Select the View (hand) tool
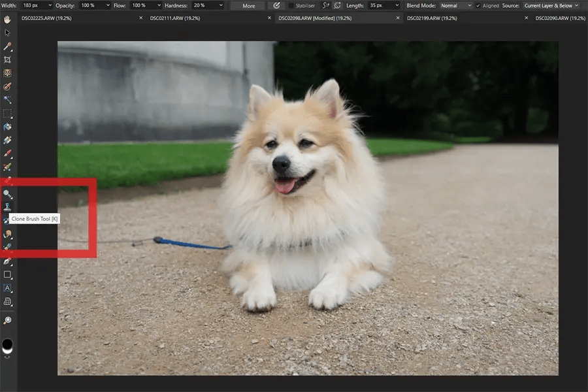Screen dimensions: 588x392 7,20
